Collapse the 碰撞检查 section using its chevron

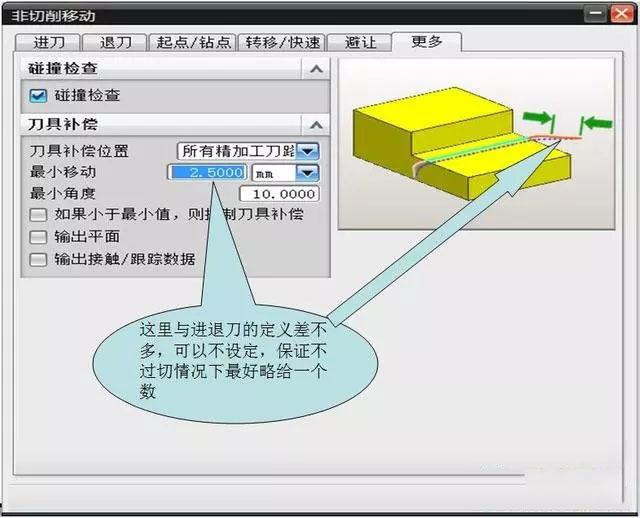pos(316,69)
